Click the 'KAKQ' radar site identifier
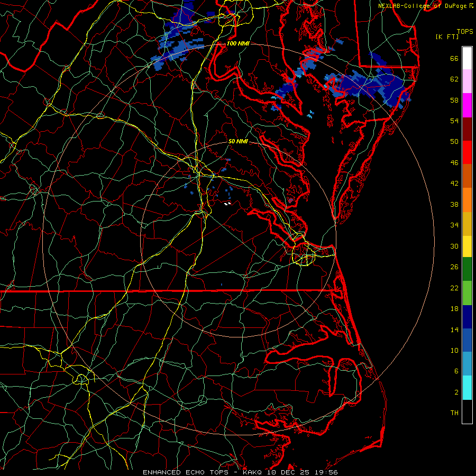Viewport: 476px width, 476px height. tap(253, 472)
